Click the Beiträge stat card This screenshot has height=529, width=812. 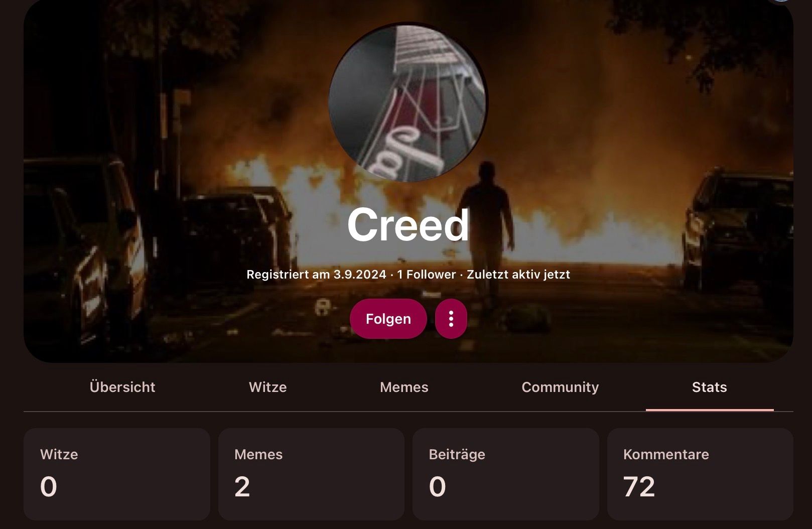(x=505, y=474)
